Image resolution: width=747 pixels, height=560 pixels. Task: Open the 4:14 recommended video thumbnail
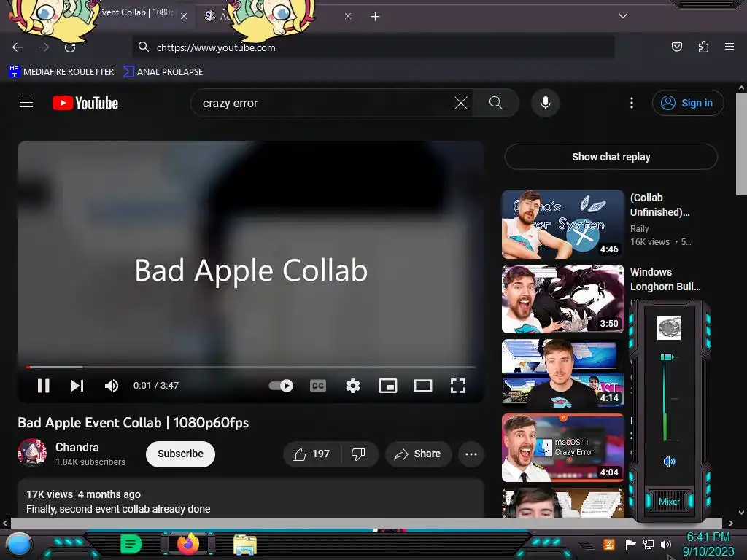(562, 373)
